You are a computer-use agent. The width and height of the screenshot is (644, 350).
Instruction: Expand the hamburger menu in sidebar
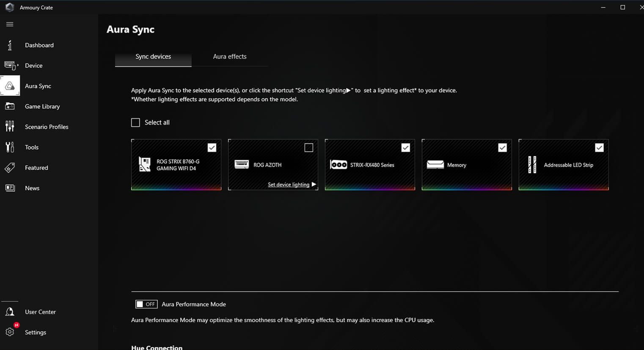(x=10, y=24)
